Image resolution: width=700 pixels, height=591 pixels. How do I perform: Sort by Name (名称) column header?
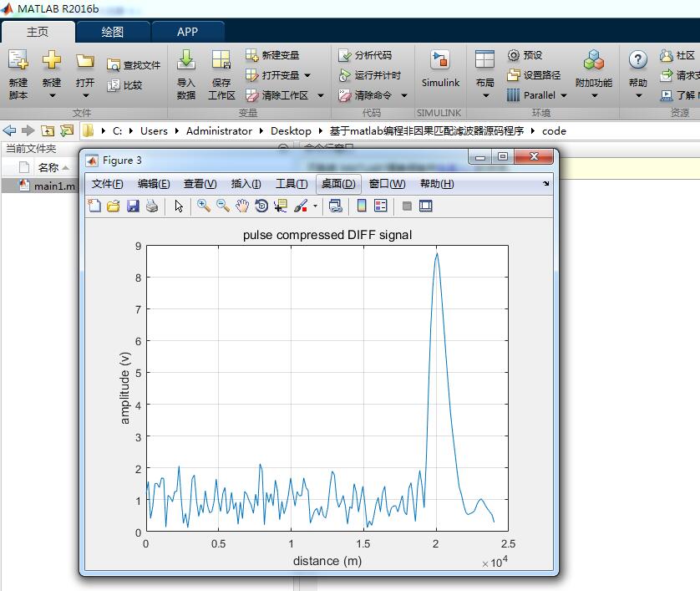48,167
